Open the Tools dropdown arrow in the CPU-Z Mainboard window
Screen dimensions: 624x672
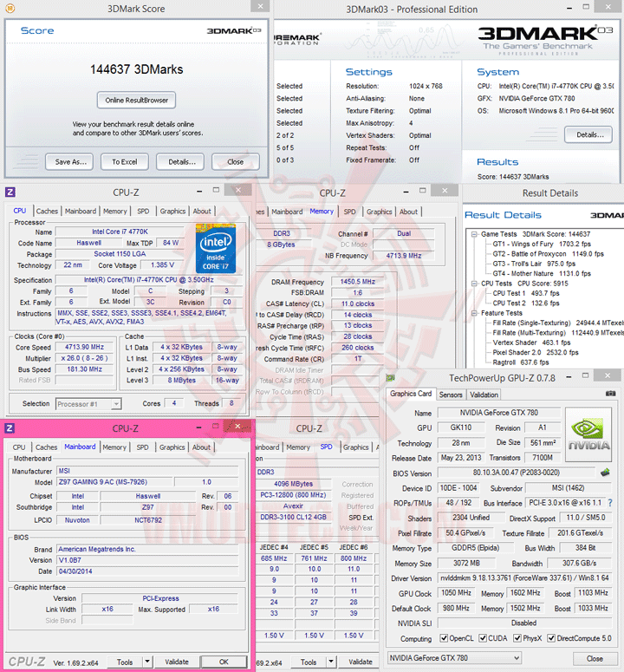click(147, 662)
